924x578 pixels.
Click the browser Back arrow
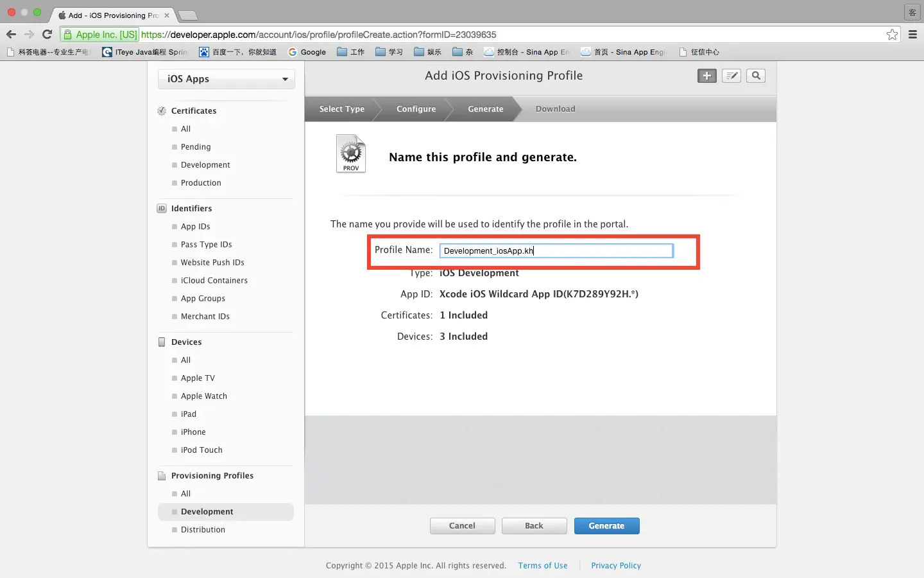[11, 35]
